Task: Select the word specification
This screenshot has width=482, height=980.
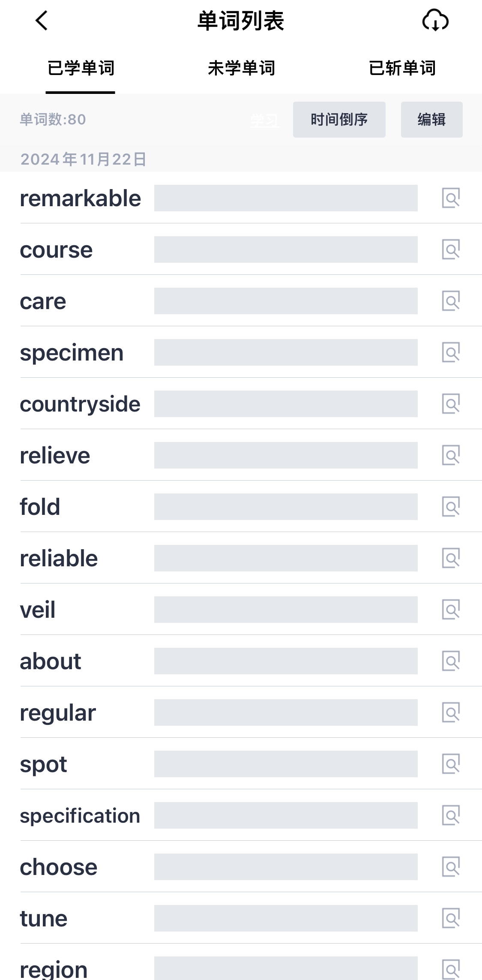Action: tap(80, 815)
